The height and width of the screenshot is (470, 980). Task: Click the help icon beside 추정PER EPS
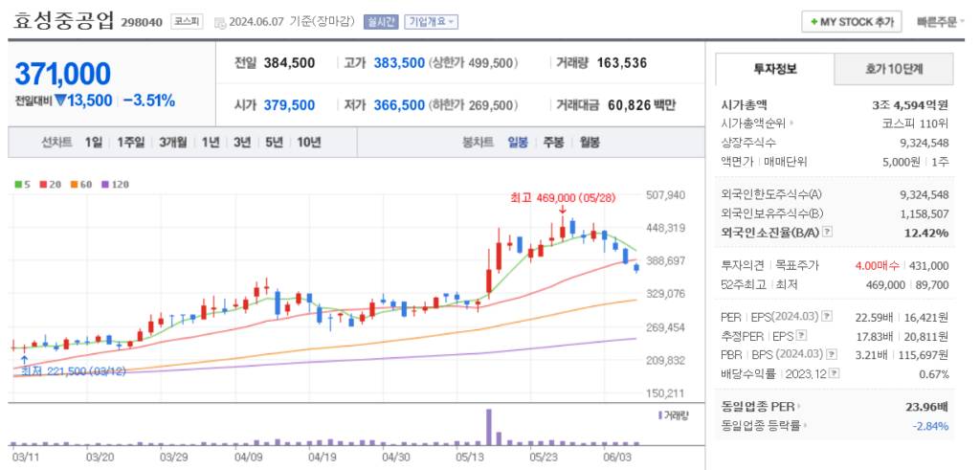(802, 336)
